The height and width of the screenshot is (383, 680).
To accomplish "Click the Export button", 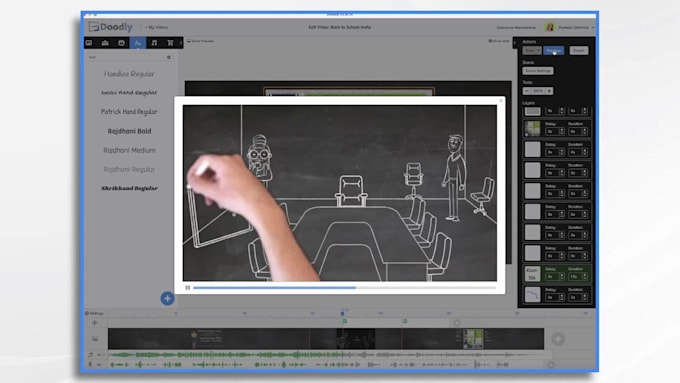I will [x=579, y=50].
